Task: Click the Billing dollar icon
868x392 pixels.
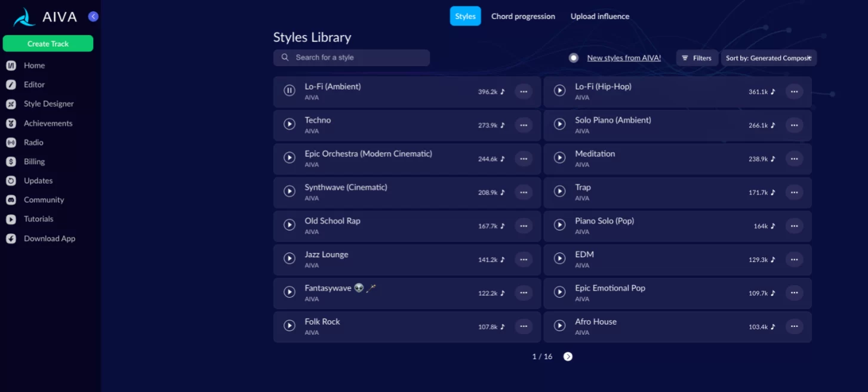Action: (x=11, y=162)
